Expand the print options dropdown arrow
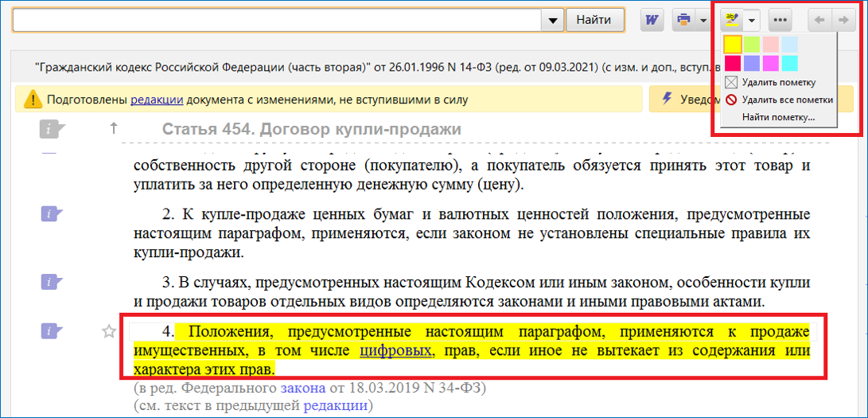The width and height of the screenshot is (868, 418). pos(703,21)
